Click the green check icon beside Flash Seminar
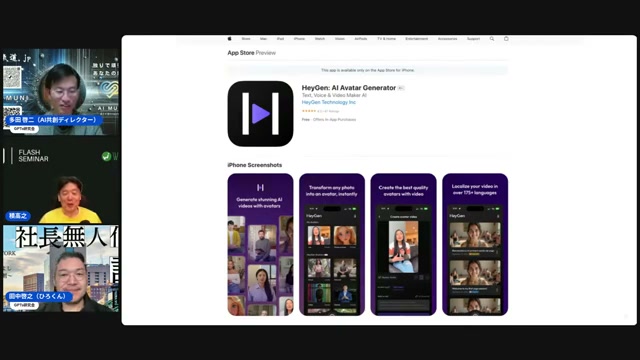The width and height of the screenshot is (640, 360). pos(106,156)
